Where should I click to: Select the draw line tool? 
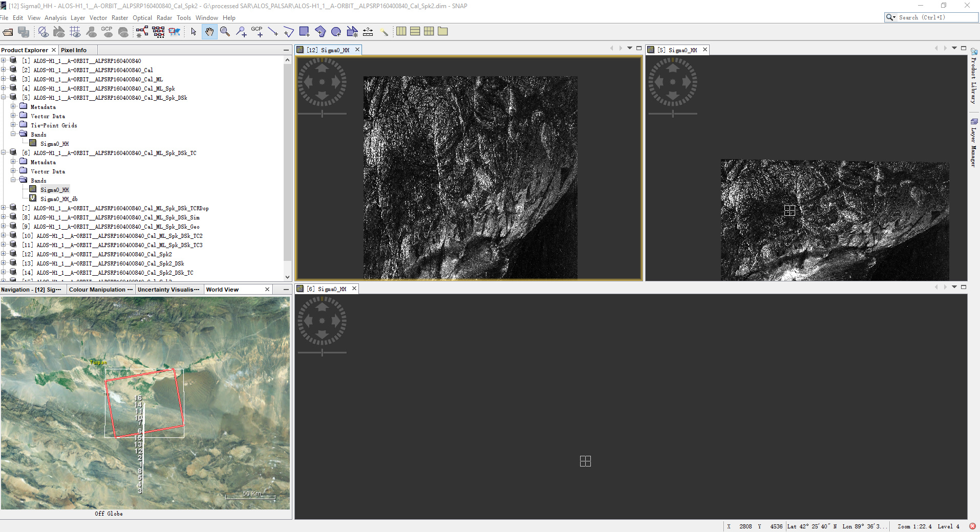point(273,32)
